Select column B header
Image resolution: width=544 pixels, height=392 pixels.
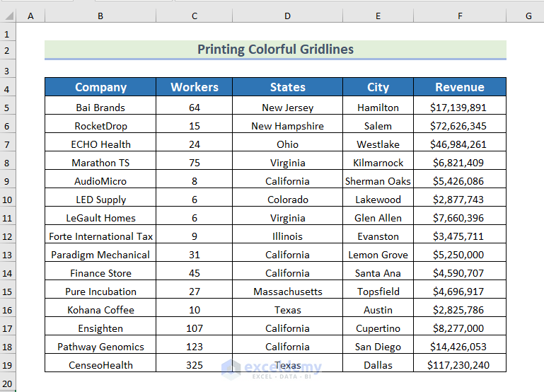coord(100,16)
